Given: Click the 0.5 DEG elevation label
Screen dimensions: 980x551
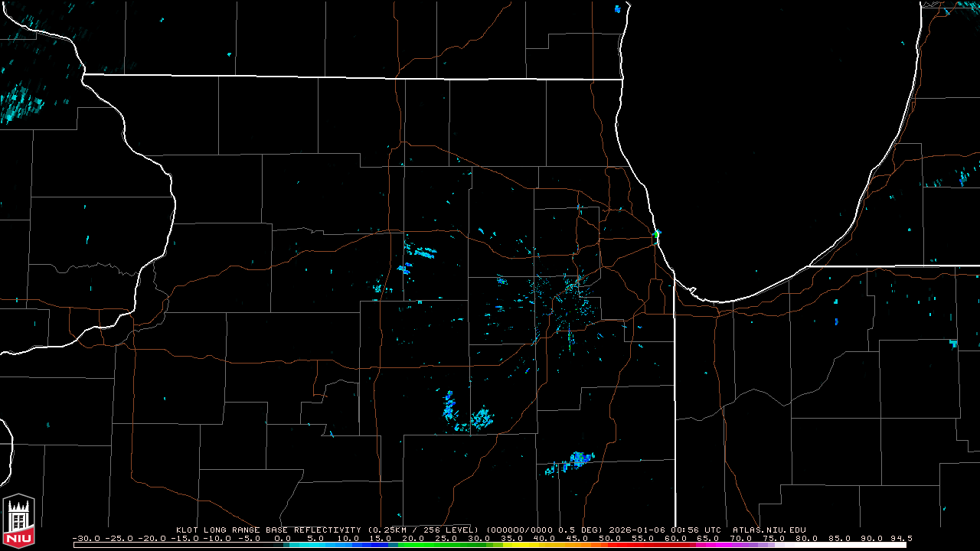Looking at the screenshot, I should (579, 530).
